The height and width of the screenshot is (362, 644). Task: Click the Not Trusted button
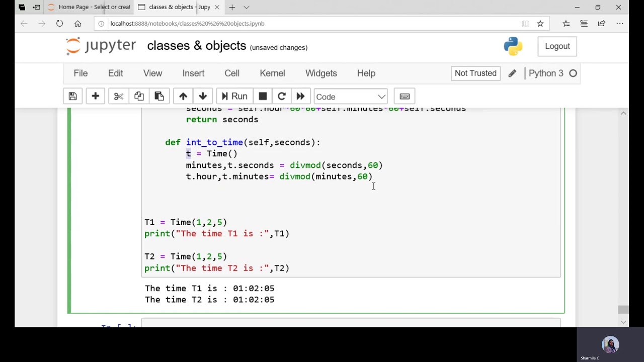[475, 73]
